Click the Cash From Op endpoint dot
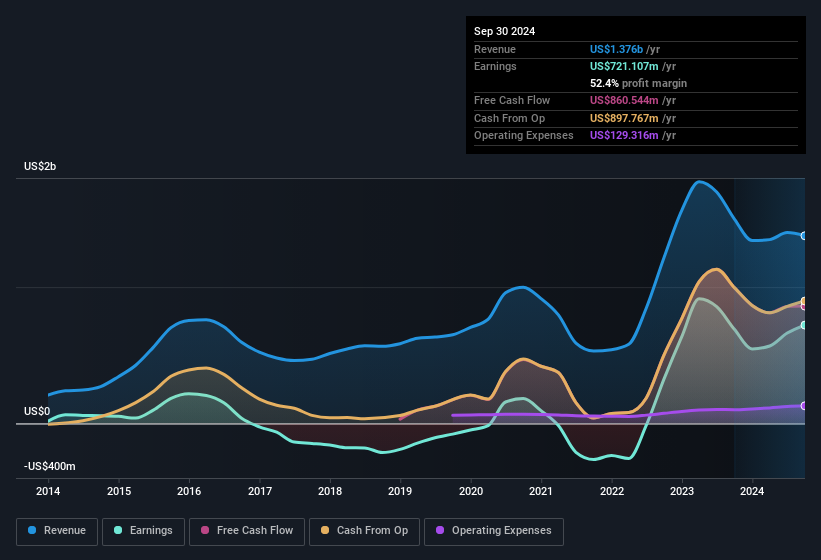 (x=804, y=301)
